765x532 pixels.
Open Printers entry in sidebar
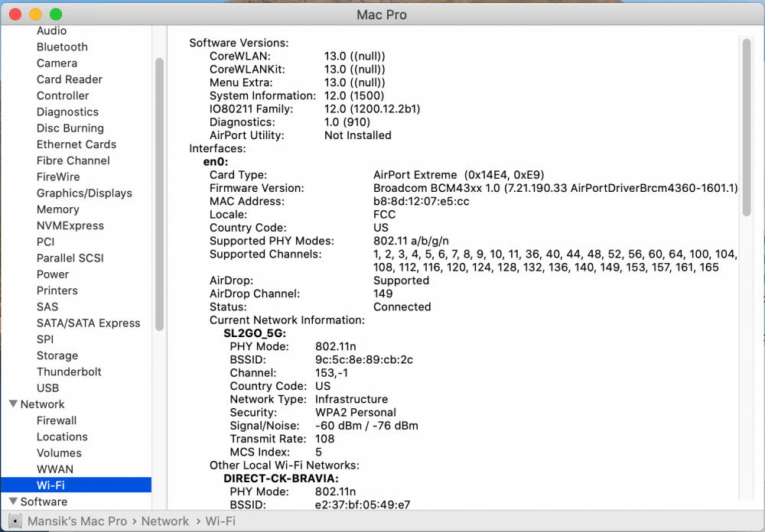pyautogui.click(x=57, y=290)
